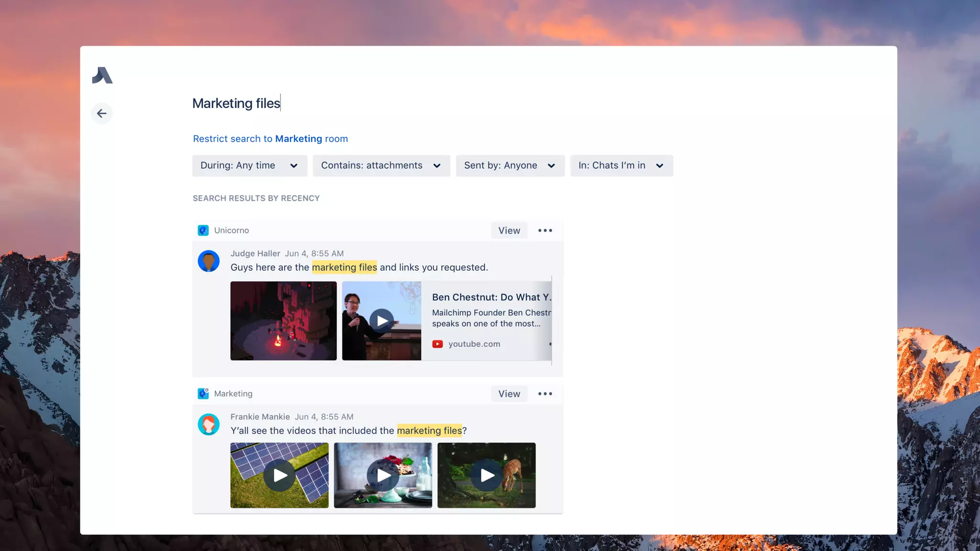Image resolution: width=980 pixels, height=551 pixels.
Task: Open the In: Chats I'm in filter
Action: coord(621,165)
